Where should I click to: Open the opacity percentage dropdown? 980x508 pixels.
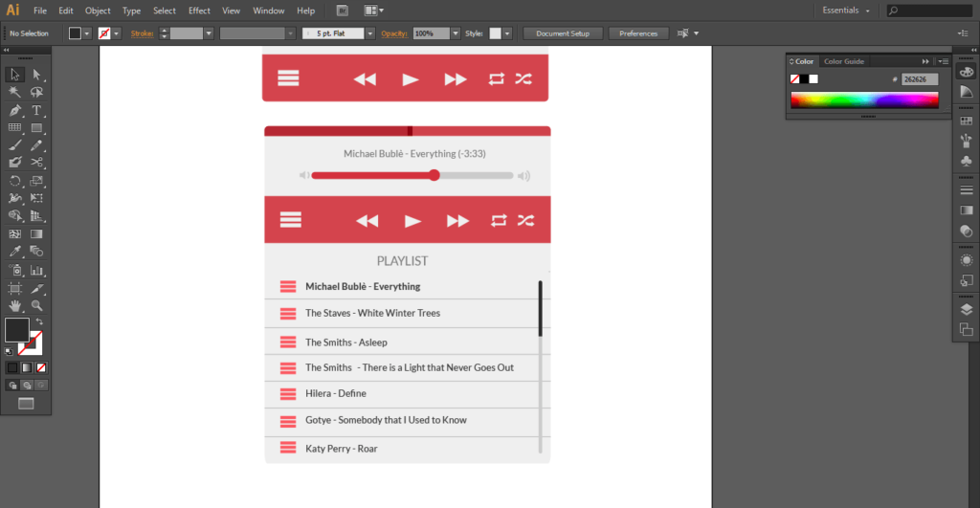[x=456, y=33]
